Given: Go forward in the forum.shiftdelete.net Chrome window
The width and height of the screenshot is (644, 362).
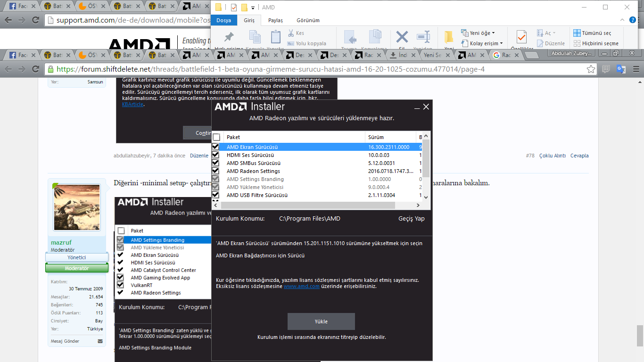Looking at the screenshot, I should point(22,69).
